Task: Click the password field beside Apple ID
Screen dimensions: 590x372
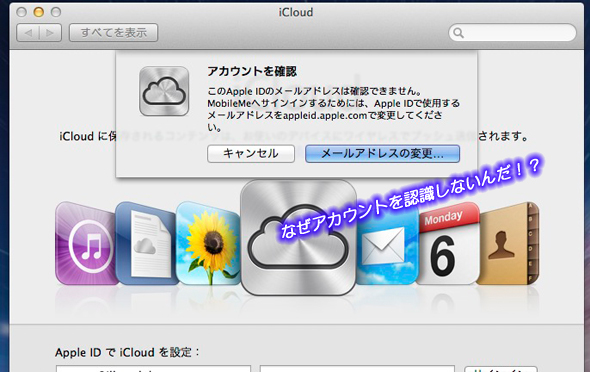Action: [x=357, y=368]
